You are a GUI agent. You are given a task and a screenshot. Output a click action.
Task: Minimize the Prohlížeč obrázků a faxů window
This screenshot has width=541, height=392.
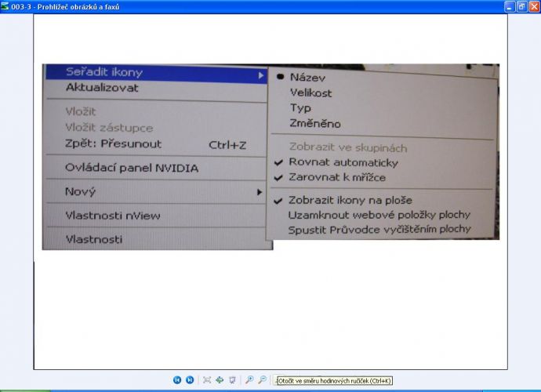(510, 6)
